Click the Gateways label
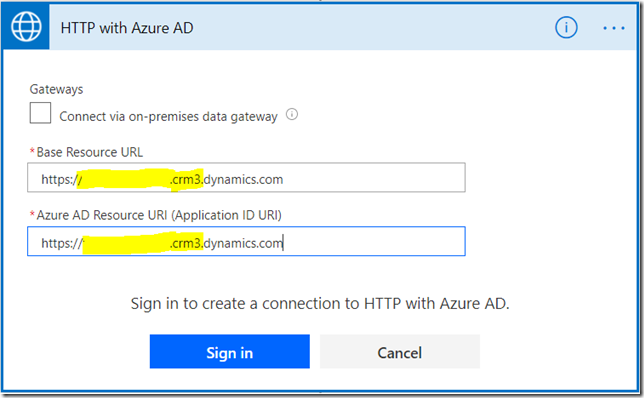Image resolution: width=644 pixels, height=398 pixels. pos(56,89)
